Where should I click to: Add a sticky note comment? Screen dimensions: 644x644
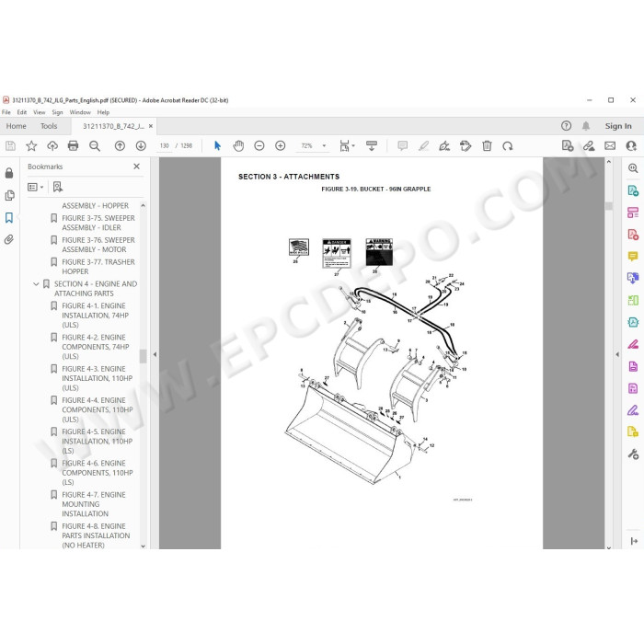tap(403, 145)
